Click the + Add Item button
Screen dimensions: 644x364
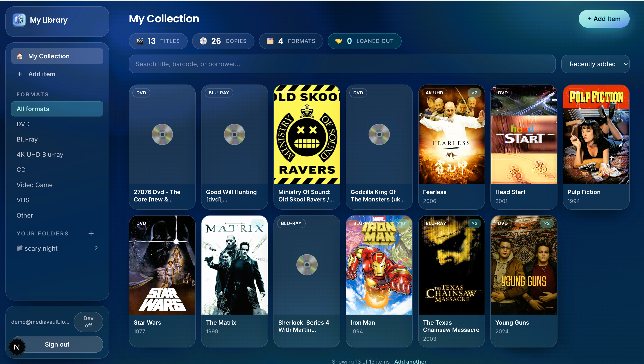[x=604, y=19]
